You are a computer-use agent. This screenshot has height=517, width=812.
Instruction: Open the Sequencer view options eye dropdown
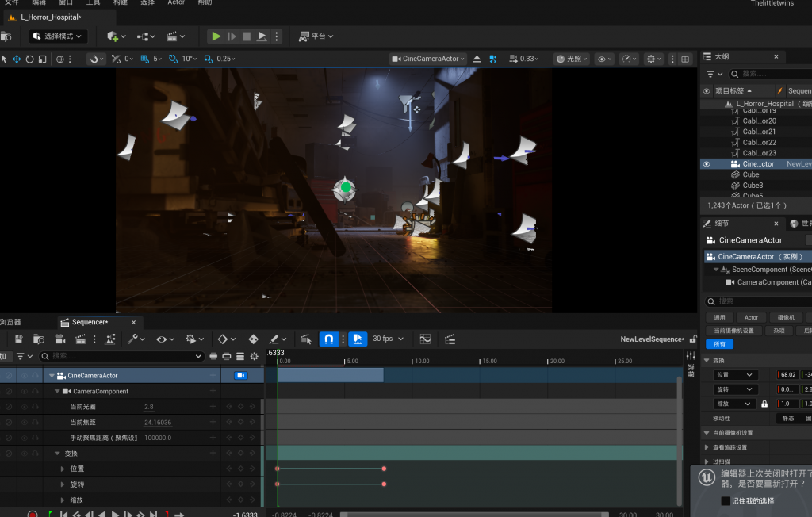click(x=165, y=339)
